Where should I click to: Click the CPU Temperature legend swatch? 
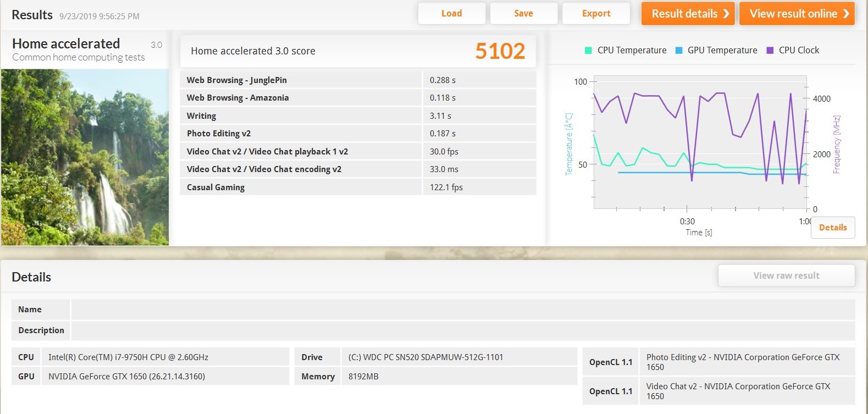[588, 51]
